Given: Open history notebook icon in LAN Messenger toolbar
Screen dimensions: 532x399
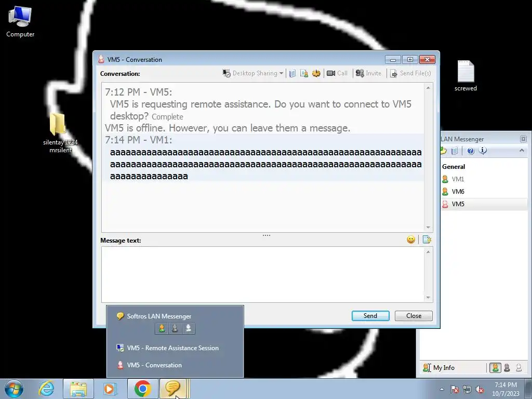Looking at the screenshot, I should [x=455, y=151].
